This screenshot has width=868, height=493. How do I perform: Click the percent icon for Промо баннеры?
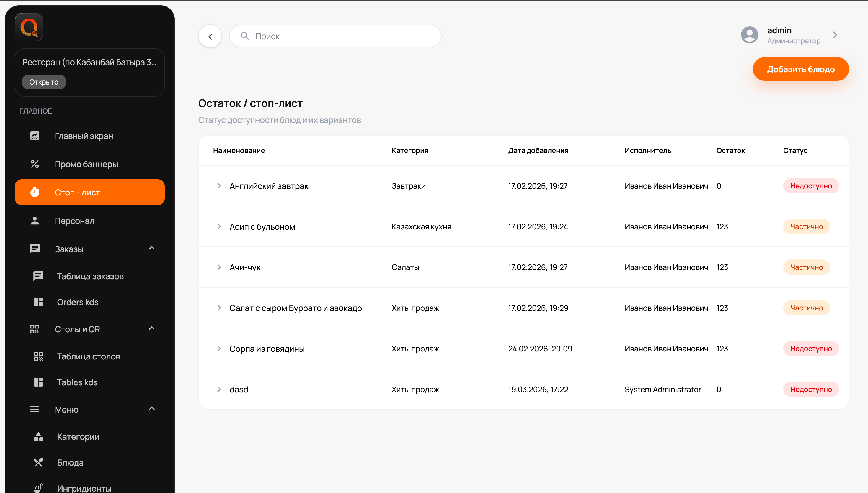(35, 164)
